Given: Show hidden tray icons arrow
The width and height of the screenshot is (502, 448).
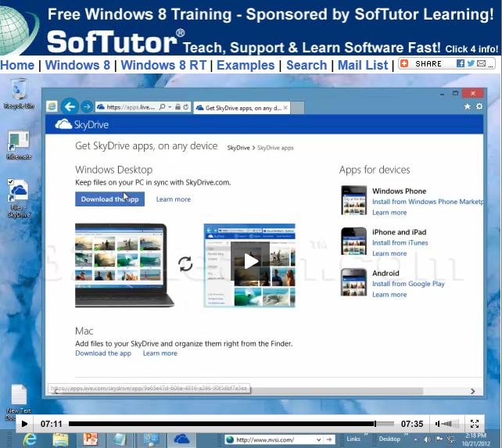Looking at the screenshot, I should click(x=416, y=439).
